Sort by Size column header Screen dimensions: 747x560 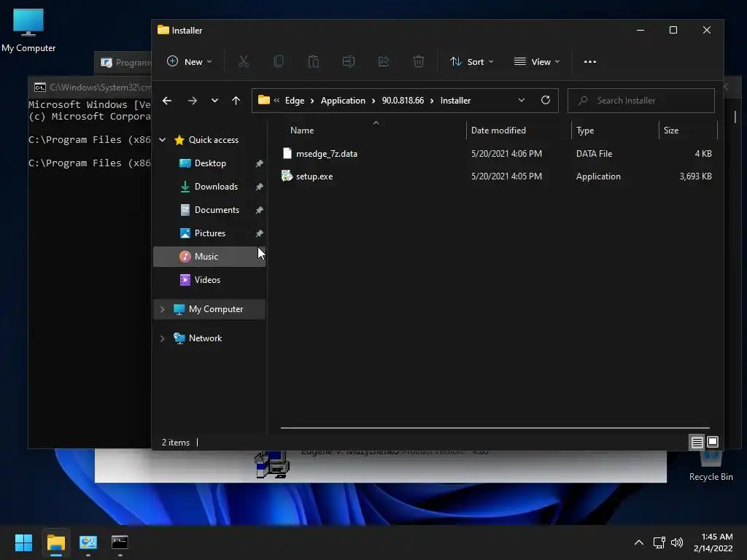tap(671, 131)
